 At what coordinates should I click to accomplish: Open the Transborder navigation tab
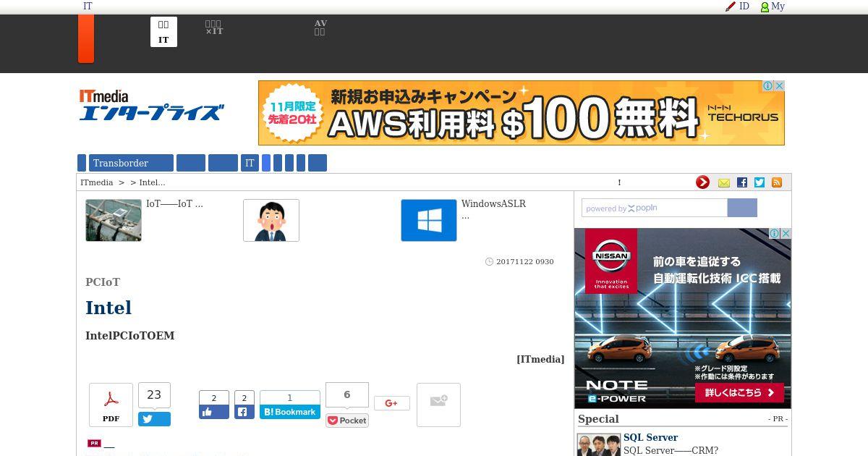coord(131,163)
